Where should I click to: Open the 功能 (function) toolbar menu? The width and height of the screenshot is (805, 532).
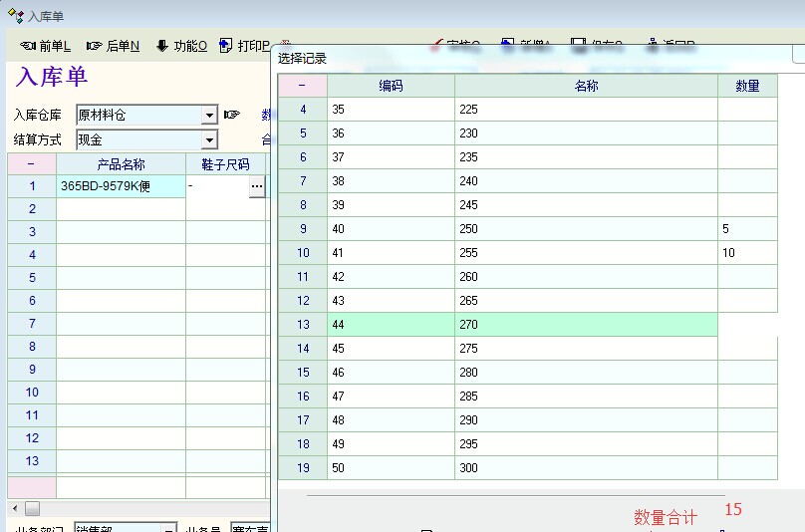[x=181, y=46]
